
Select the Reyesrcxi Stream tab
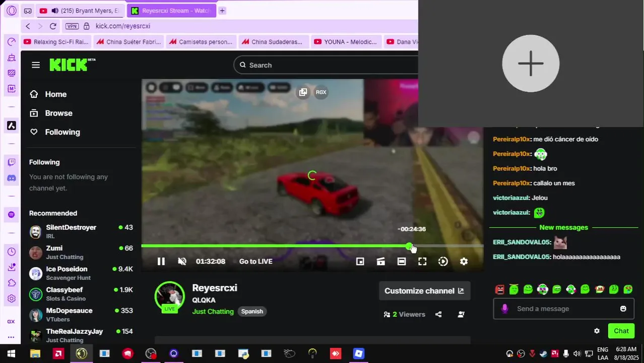[171, 11]
